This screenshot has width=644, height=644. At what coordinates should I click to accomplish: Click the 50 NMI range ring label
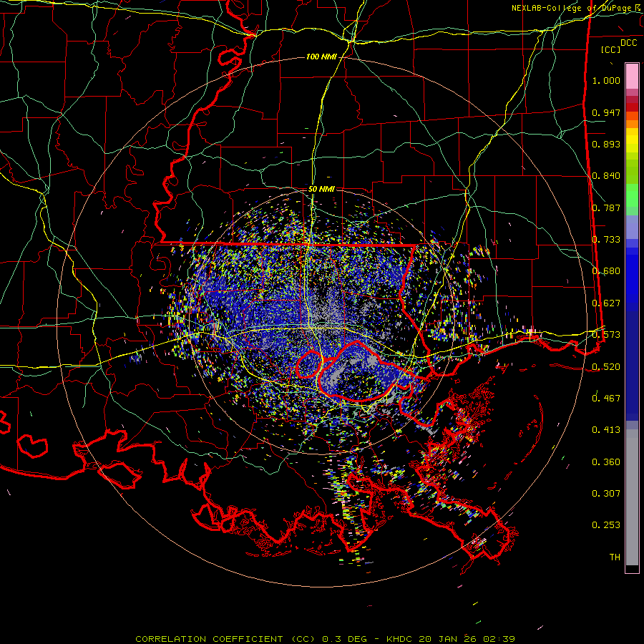click(321, 189)
